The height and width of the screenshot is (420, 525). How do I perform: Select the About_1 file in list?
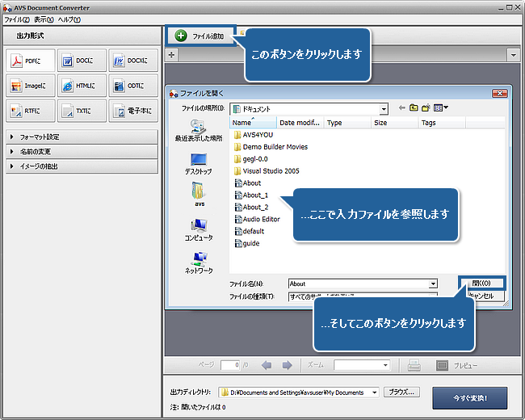pos(255,195)
